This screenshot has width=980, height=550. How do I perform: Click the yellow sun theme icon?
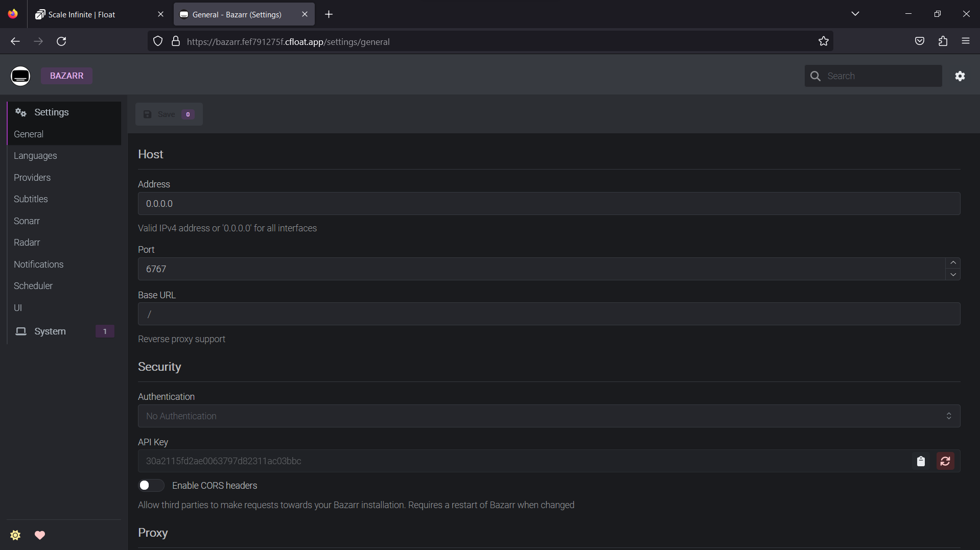(15, 535)
